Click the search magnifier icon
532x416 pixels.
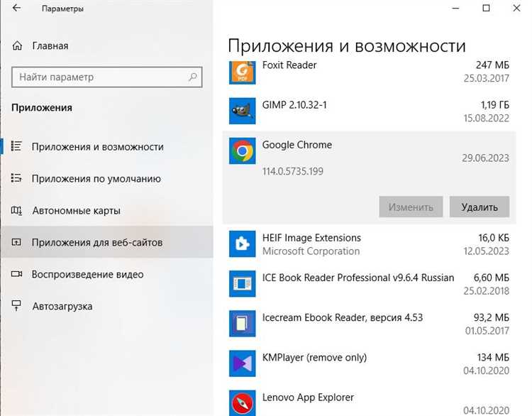[x=193, y=77]
